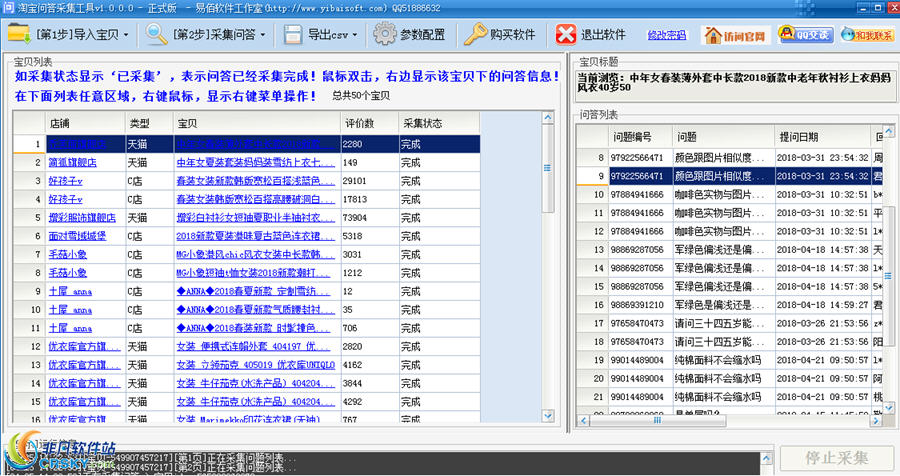Select Q&A row 16 numbered 98869391210
This screenshot has width=900, height=476.
730,304
